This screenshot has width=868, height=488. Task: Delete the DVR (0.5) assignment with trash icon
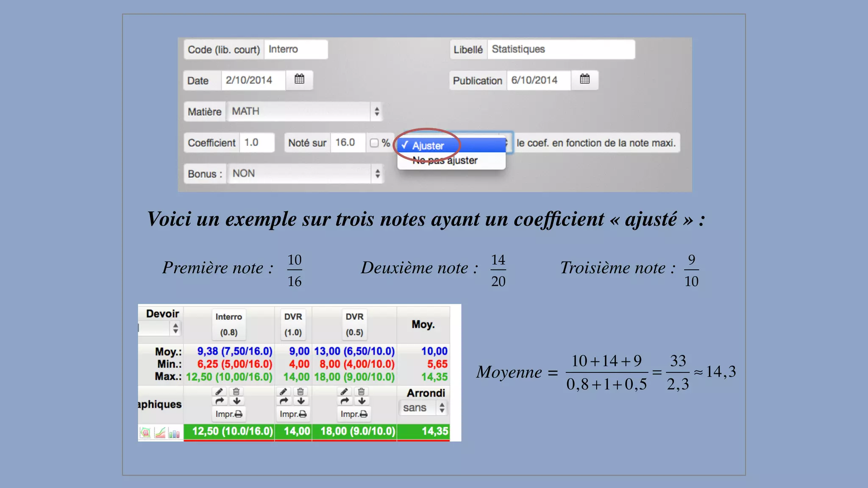[362, 391]
